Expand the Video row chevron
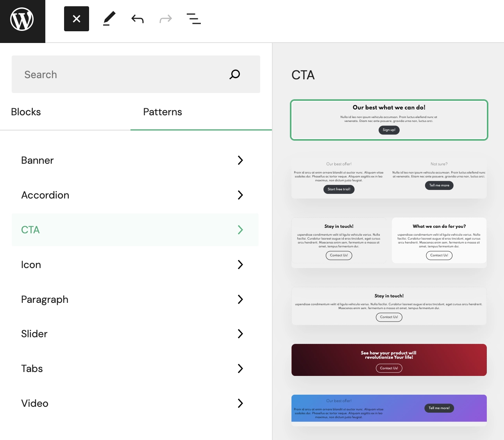The image size is (504, 440). 240,403
